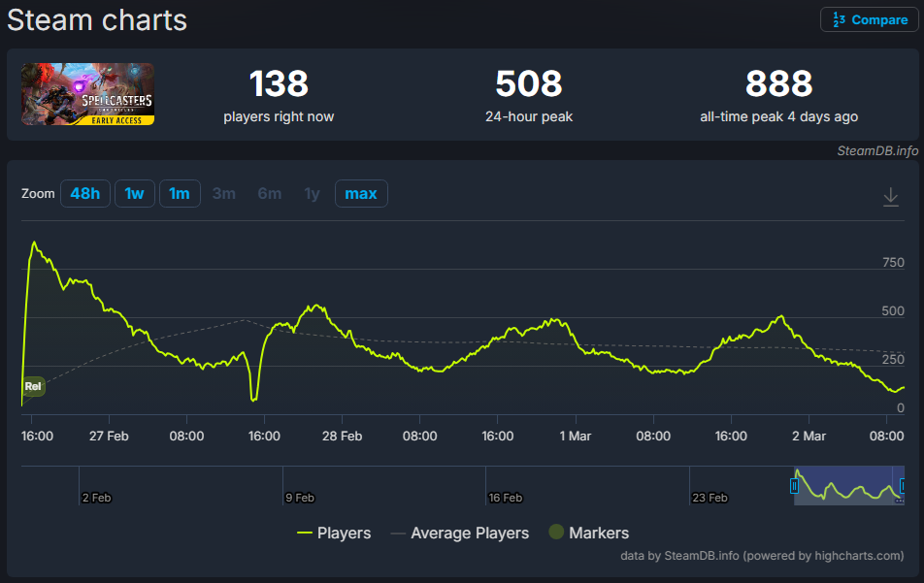924x583 pixels.
Task: Click the Compare numbers icon
Action: tap(839, 20)
